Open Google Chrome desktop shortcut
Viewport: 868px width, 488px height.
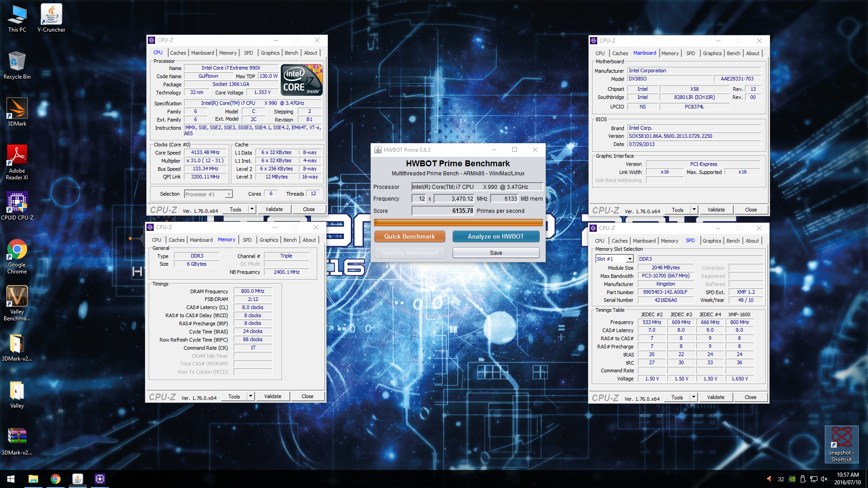pyautogui.click(x=17, y=256)
